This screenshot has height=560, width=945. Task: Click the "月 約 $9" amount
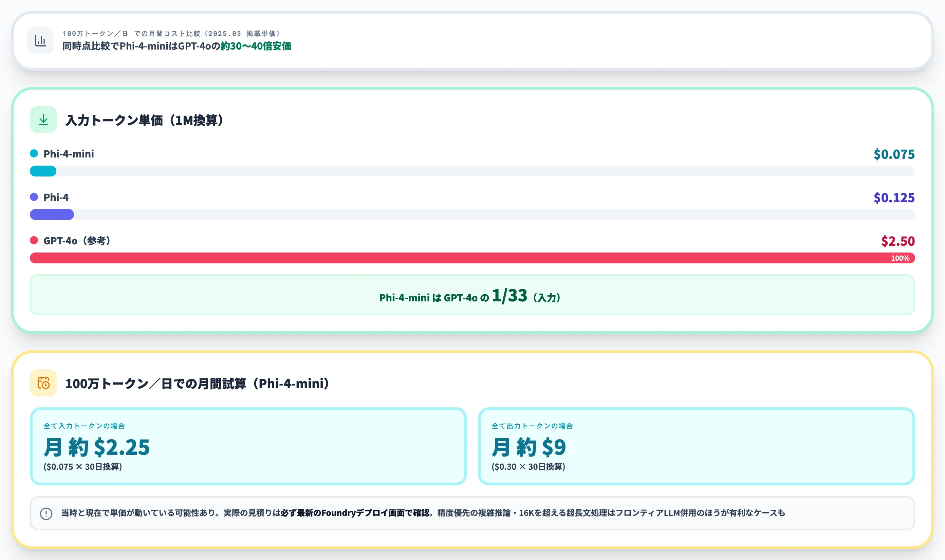coord(529,447)
